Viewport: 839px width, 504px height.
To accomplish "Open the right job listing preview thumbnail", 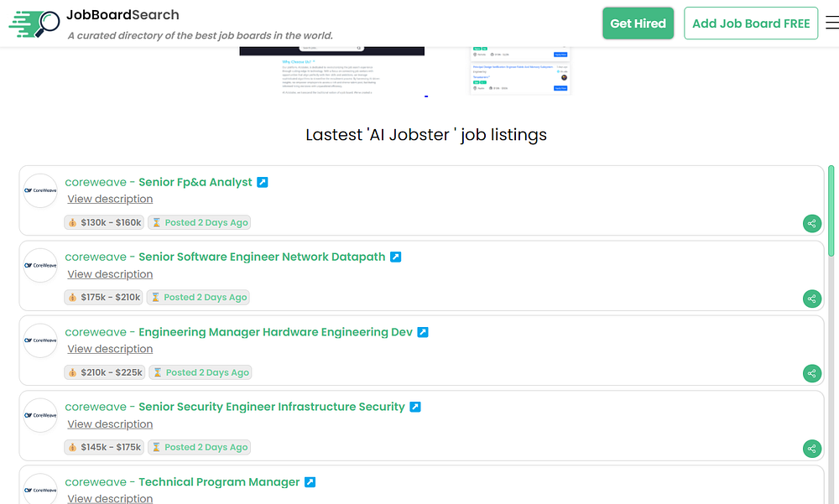I will [x=520, y=70].
